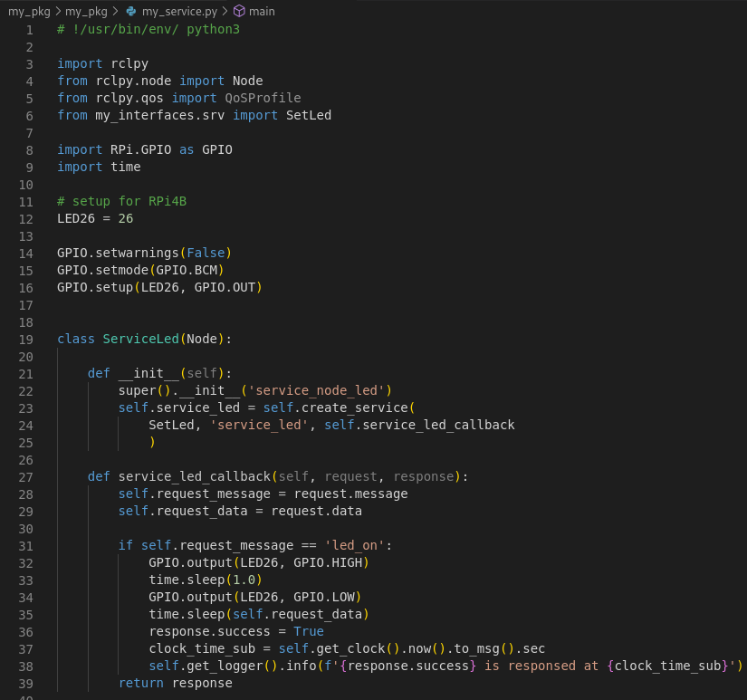Click 'GPIO.OUT' in the setup call
Image resolution: width=747 pixels, height=700 pixels.
click(x=225, y=287)
